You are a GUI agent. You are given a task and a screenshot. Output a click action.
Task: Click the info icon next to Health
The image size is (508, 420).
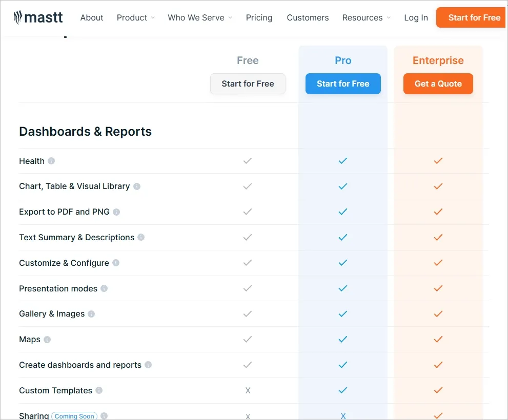click(51, 161)
